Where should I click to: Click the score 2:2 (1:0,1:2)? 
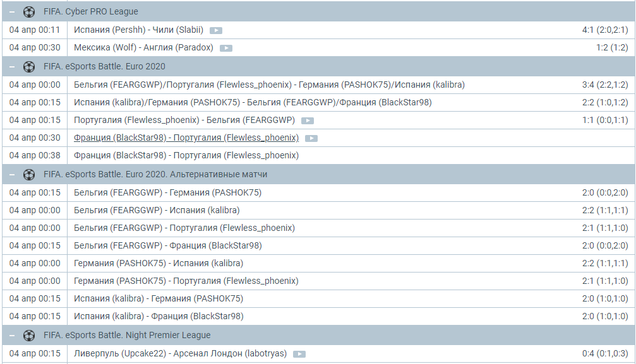pos(605,102)
